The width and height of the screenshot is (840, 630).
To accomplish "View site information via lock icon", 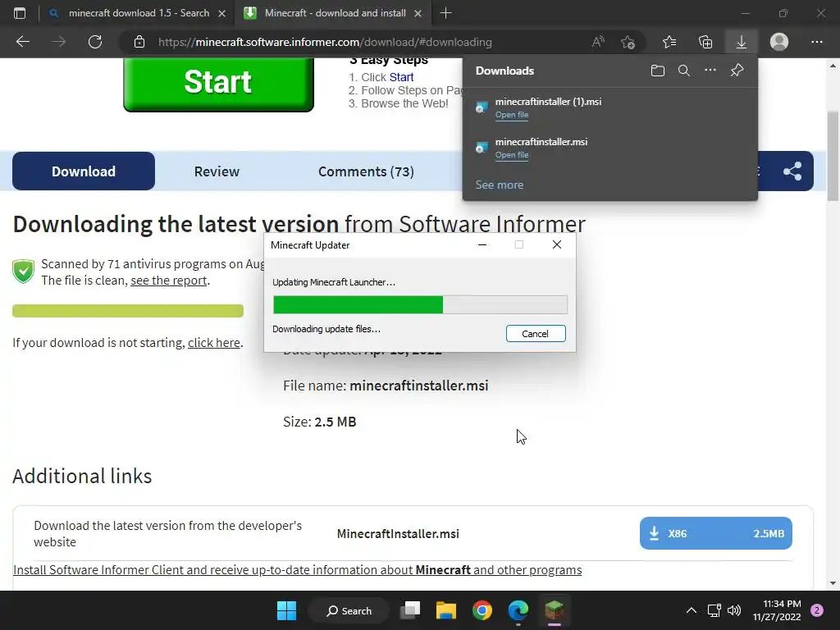I will [139, 42].
